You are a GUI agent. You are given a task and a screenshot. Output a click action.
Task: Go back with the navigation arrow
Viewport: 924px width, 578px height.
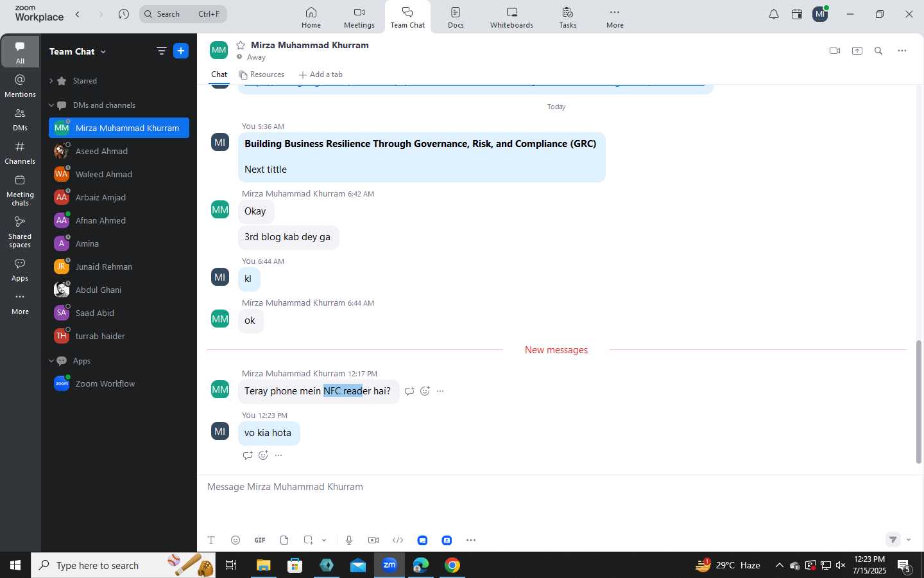coord(78,14)
